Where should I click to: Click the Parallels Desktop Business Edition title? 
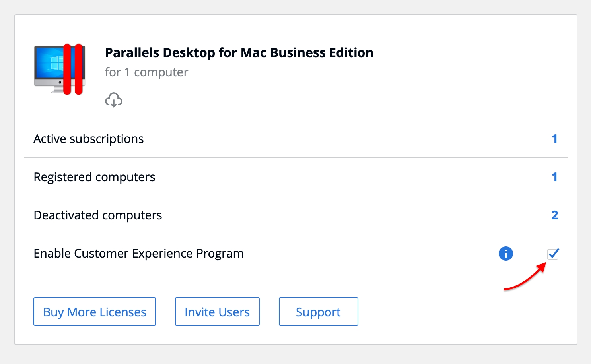coord(239,53)
